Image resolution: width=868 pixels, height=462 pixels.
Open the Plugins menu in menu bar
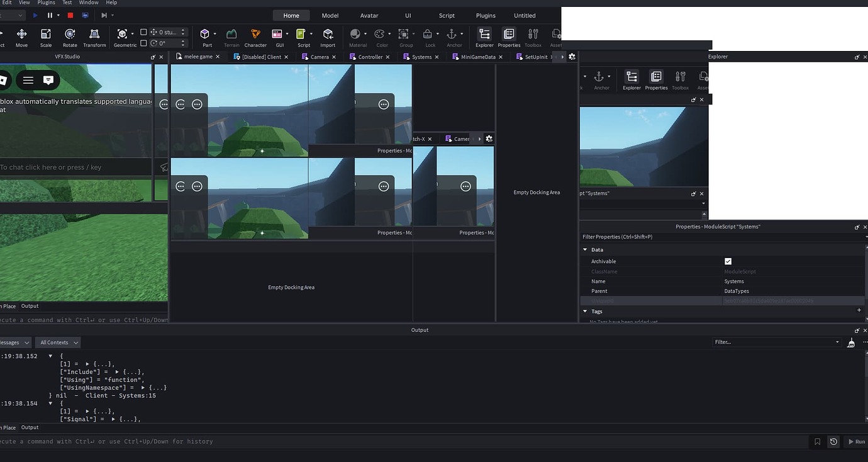46,3
